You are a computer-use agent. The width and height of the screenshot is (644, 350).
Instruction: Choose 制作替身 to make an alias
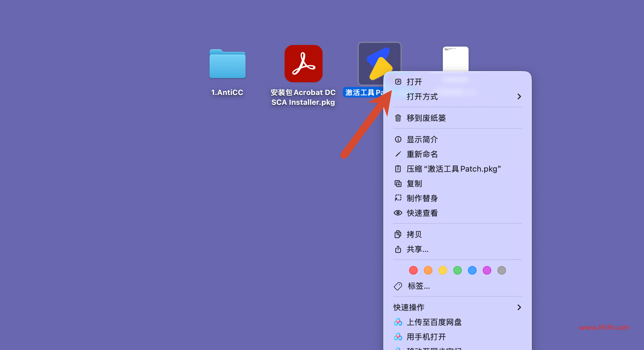pyautogui.click(x=458, y=198)
